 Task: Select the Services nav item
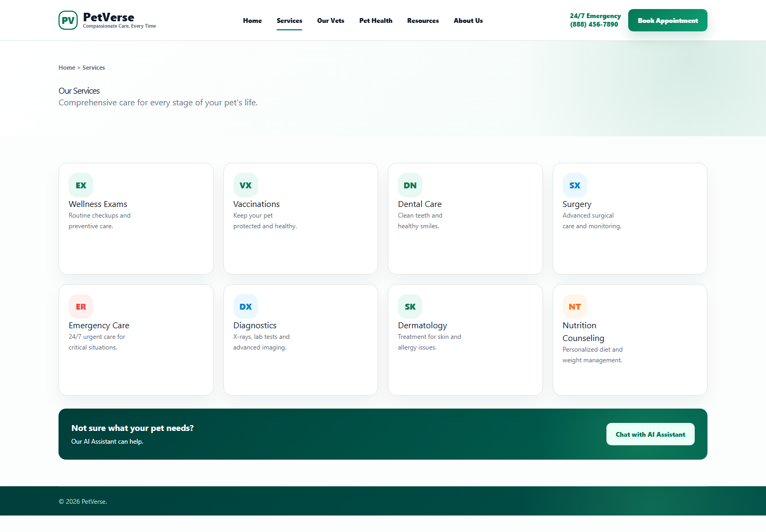pyautogui.click(x=289, y=21)
